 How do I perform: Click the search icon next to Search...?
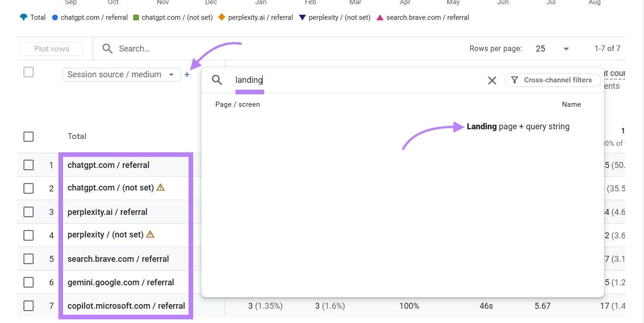(107, 48)
